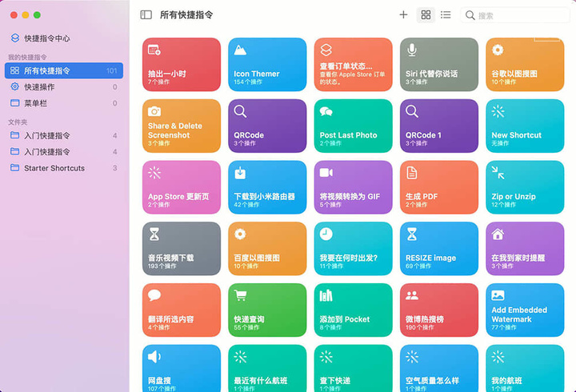Open Starter Shortcuts folder
576x392 pixels.
54,168
